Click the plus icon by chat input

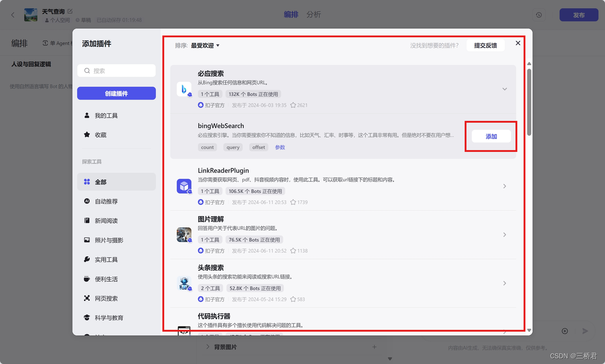(x=565, y=331)
